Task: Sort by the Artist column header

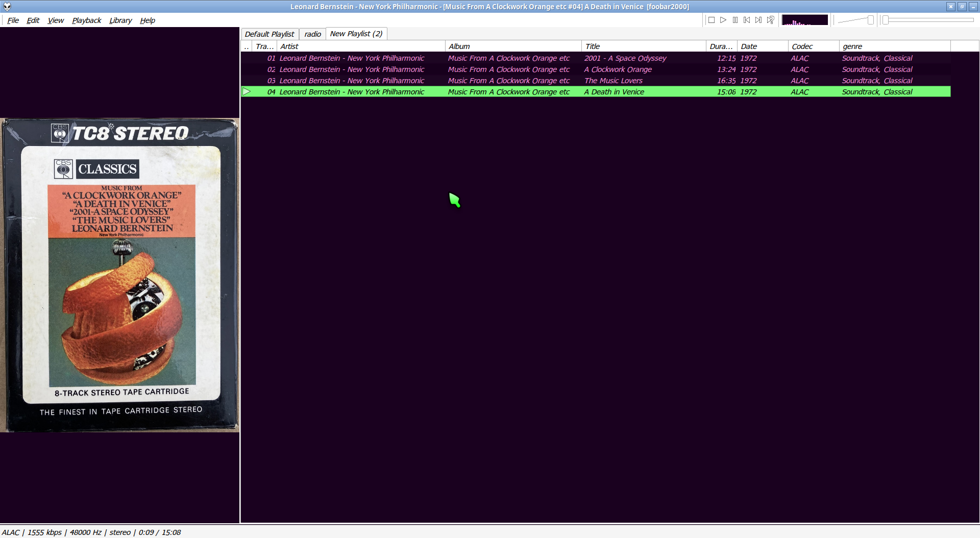Action: pyautogui.click(x=361, y=46)
